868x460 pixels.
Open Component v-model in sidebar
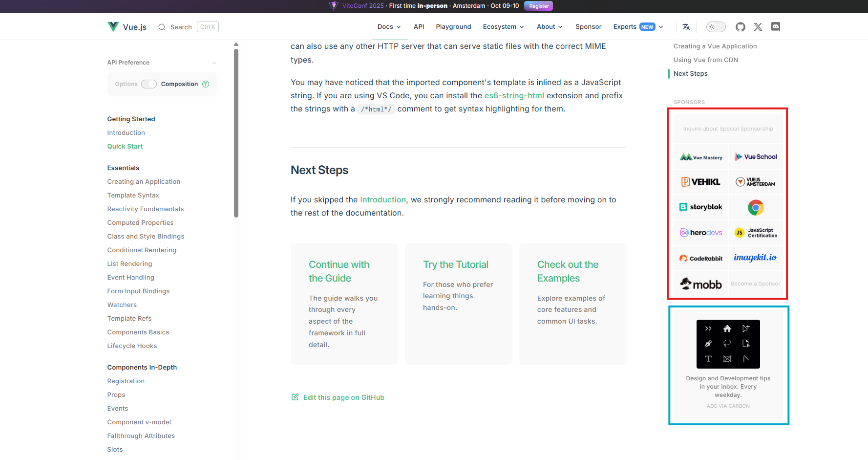pyautogui.click(x=139, y=422)
